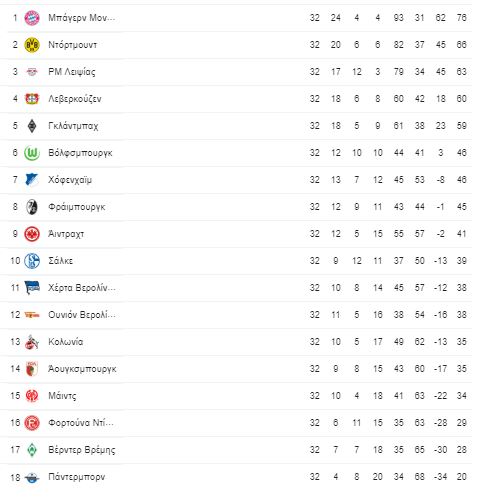Click the Wolfsburg green W logo
487x503 pixels.
pyautogui.click(x=32, y=153)
